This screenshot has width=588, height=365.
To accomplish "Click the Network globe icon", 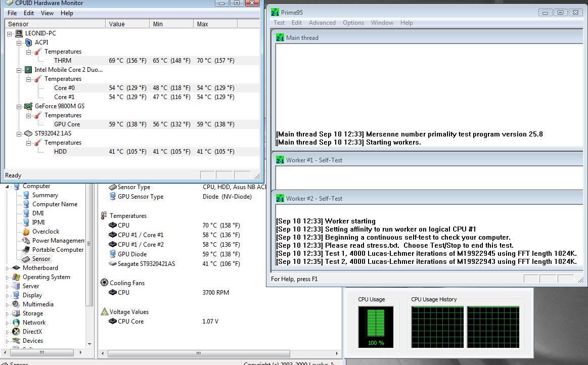I will click(x=16, y=323).
